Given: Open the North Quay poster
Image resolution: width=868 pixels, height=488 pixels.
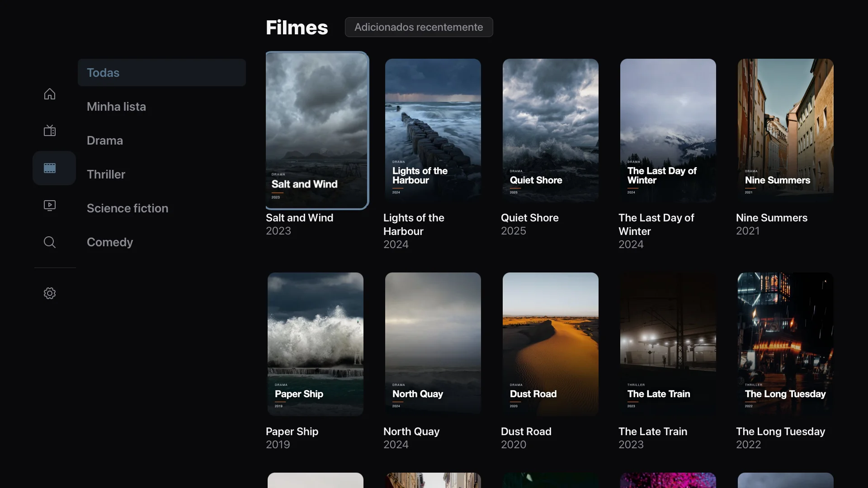Looking at the screenshot, I should tap(433, 344).
